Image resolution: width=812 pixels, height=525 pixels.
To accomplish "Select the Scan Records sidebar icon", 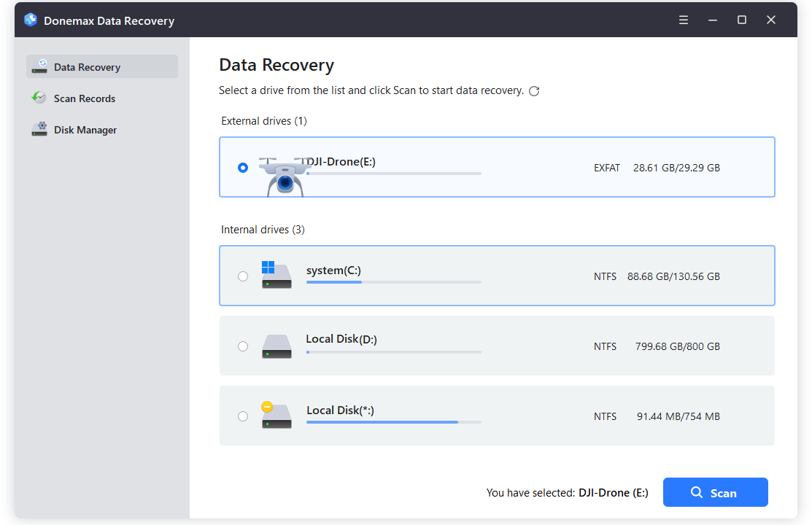I will (x=39, y=98).
